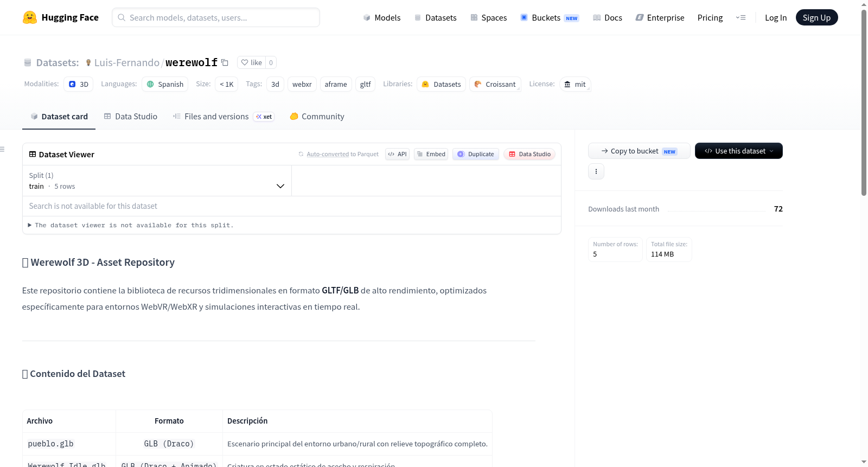Viewport: 868px width, 467px height.
Task: Click the Dataset Viewer table icon
Action: coord(33,154)
